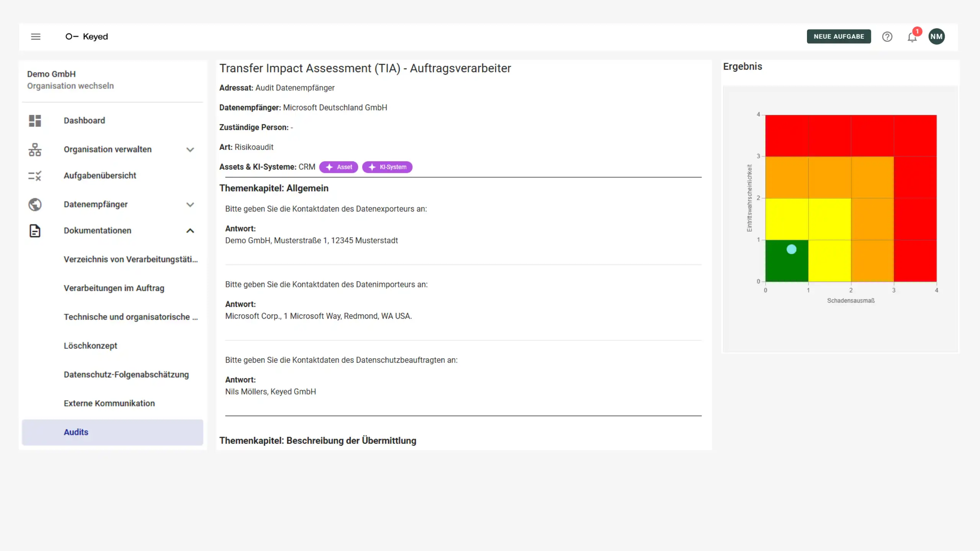980x551 pixels.
Task: Click the Organisation verwalten hierarchy icon
Action: pos(35,149)
